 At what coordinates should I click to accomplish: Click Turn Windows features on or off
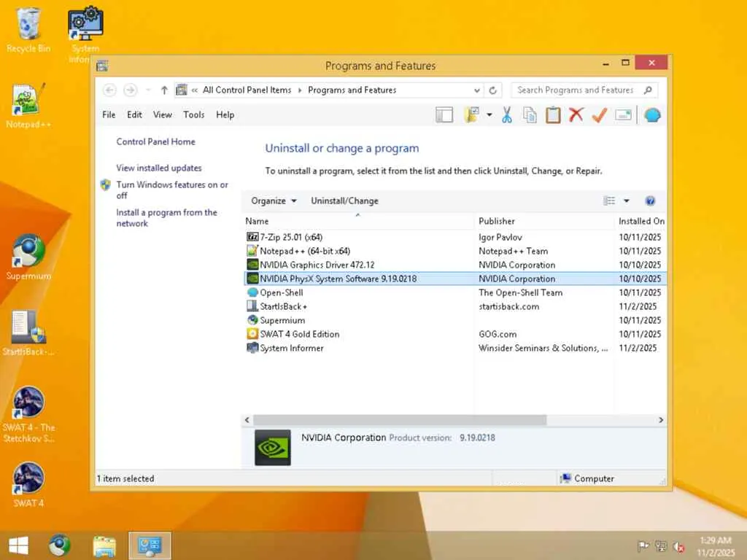pyautogui.click(x=172, y=190)
